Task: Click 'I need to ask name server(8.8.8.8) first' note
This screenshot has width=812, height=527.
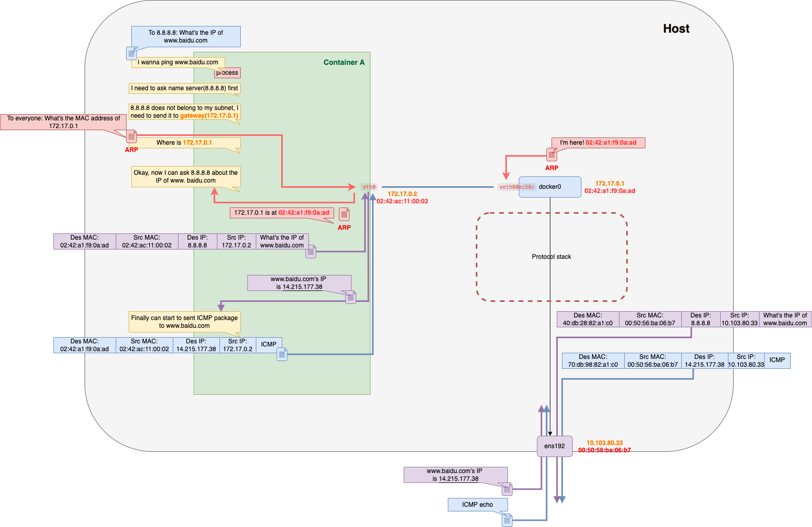Action: (x=184, y=88)
